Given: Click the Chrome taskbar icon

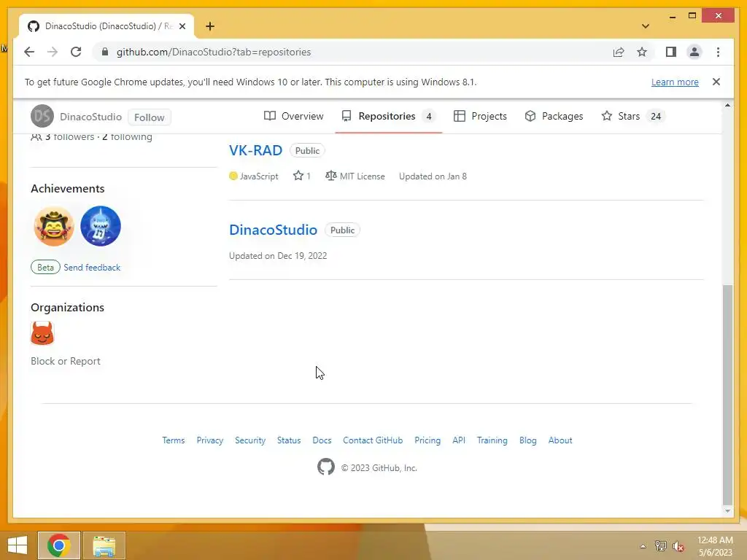Looking at the screenshot, I should (59, 545).
